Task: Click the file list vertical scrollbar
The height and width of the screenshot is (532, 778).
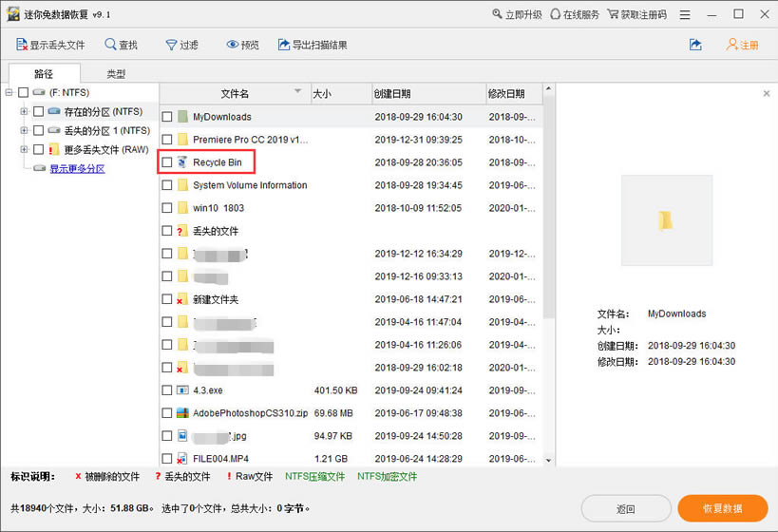Action: pos(548,285)
